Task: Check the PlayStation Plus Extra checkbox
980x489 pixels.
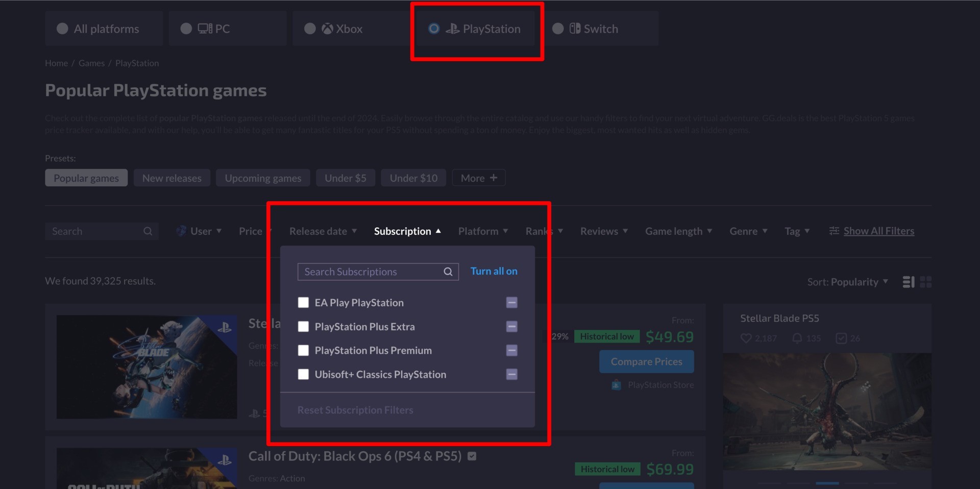Action: pyautogui.click(x=303, y=327)
